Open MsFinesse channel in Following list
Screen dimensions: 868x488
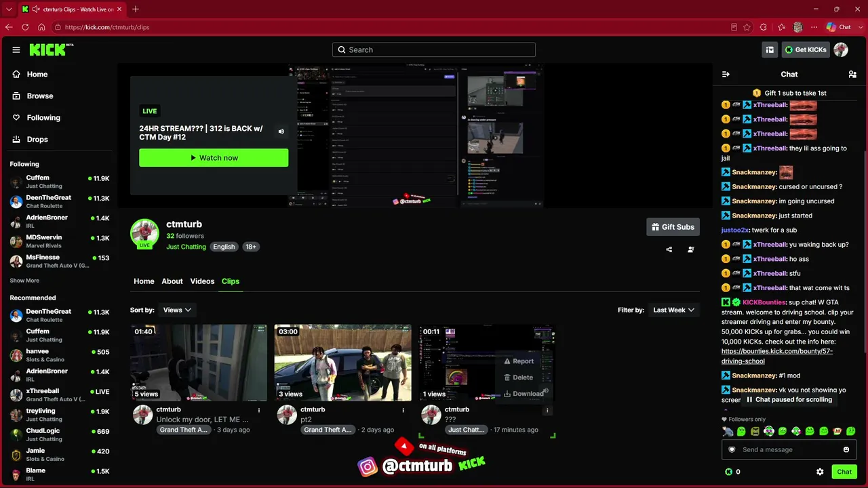pyautogui.click(x=60, y=261)
